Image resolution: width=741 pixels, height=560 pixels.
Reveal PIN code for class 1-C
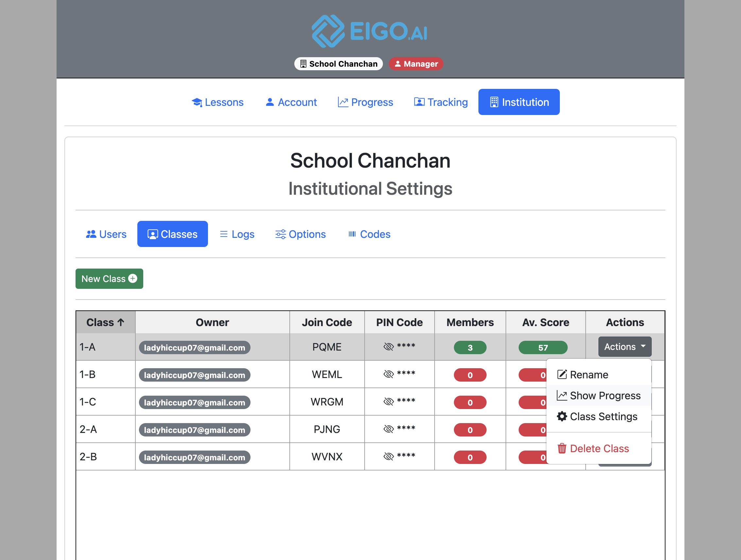pos(388,402)
